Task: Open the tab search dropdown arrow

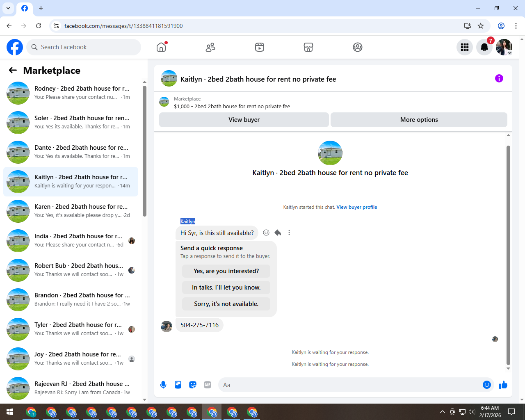Action: [8, 8]
